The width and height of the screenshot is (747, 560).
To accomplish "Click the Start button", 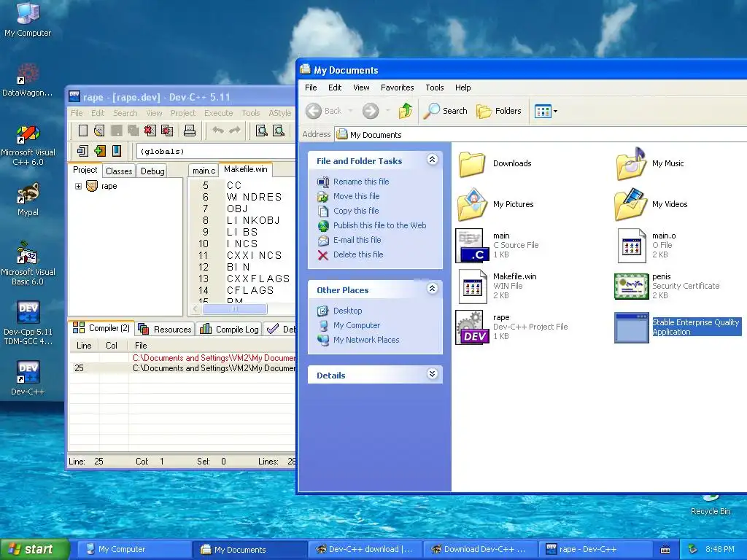I will 35,549.
